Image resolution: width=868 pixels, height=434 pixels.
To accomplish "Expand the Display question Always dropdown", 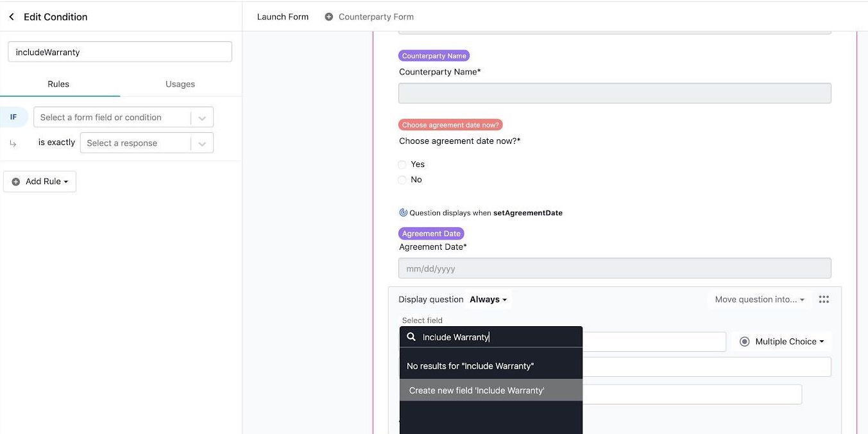I will point(488,299).
